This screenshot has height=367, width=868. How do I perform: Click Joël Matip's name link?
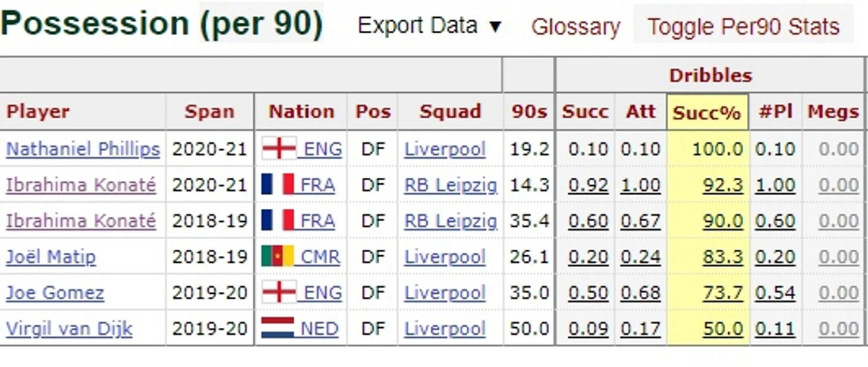click(51, 257)
